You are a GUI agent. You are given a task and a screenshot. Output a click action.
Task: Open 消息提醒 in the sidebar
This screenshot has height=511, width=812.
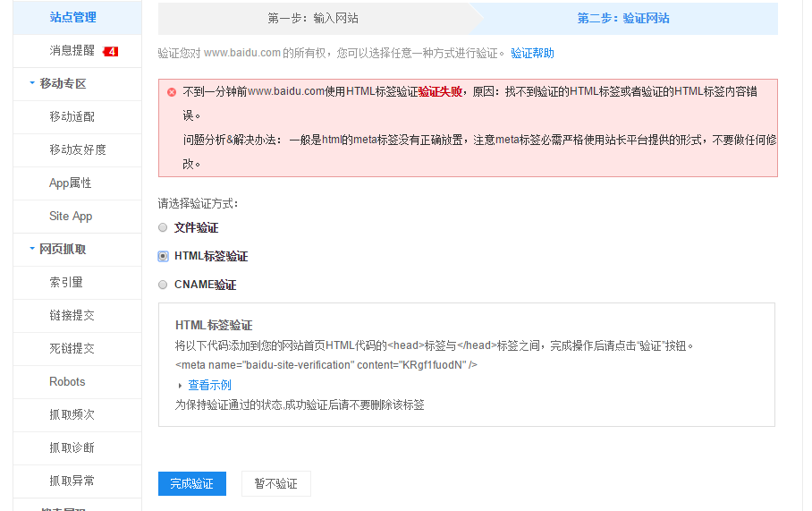(72, 51)
